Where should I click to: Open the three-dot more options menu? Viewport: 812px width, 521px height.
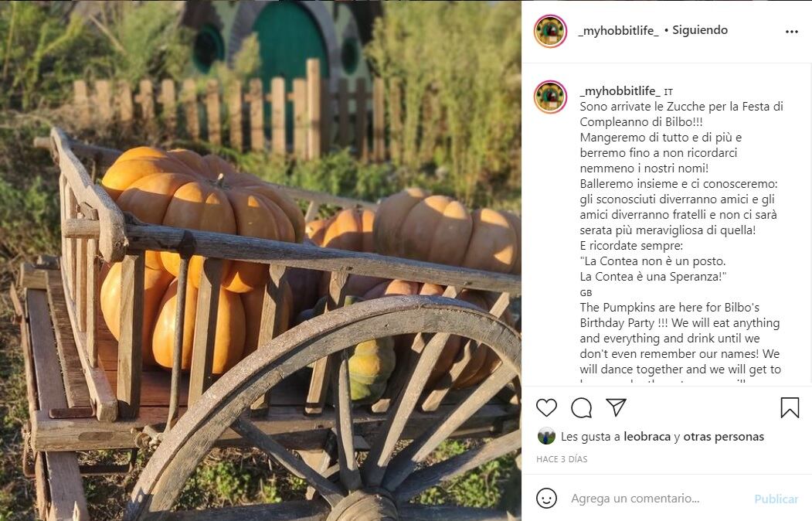coord(792,32)
